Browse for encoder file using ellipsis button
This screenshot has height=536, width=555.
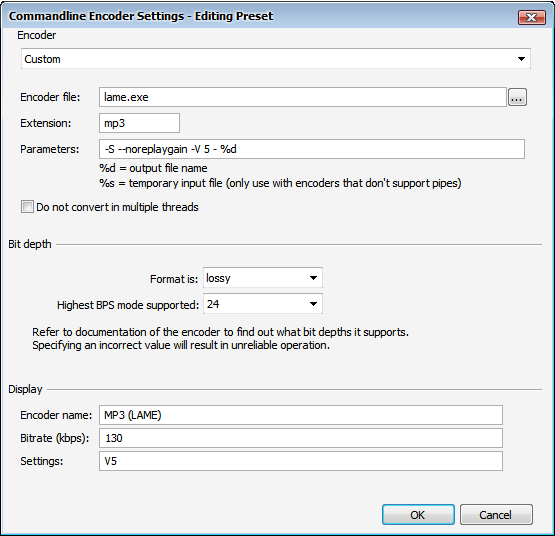pyautogui.click(x=517, y=97)
